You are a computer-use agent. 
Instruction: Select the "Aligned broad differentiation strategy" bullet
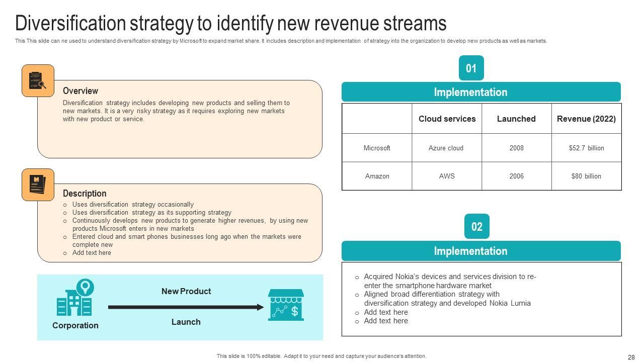tap(447, 299)
